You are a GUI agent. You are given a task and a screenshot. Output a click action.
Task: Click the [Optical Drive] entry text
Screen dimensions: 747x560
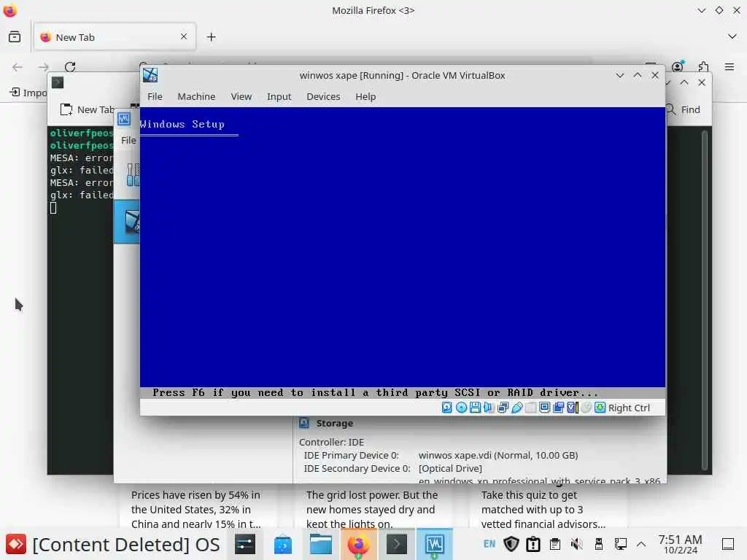(x=450, y=469)
